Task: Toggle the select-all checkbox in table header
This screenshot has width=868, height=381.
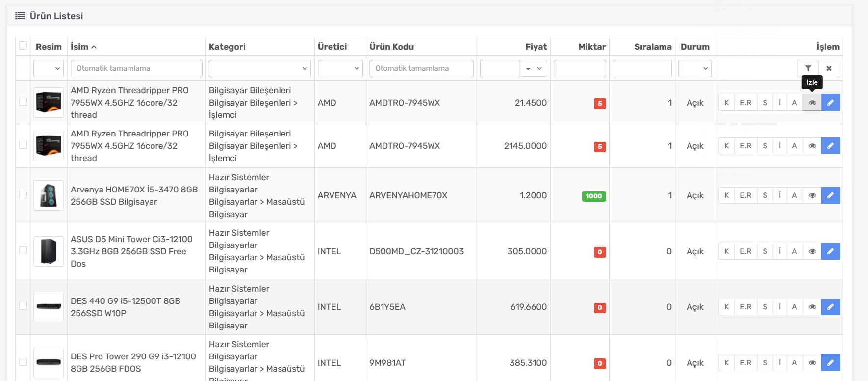Action: click(23, 46)
